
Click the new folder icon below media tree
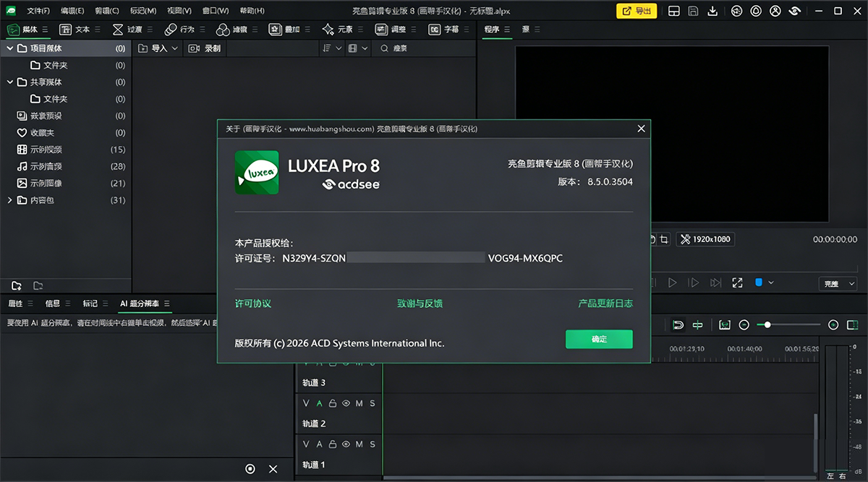pos(17,286)
